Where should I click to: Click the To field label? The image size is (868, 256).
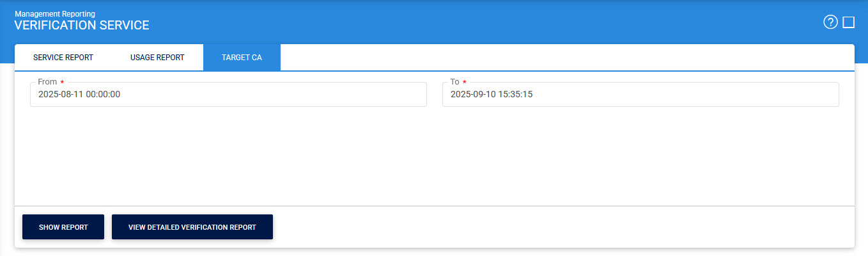[x=454, y=82]
